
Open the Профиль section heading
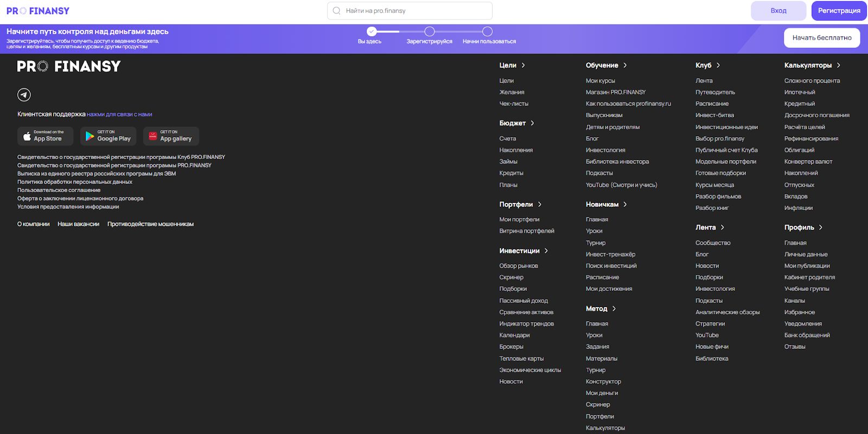coord(799,227)
